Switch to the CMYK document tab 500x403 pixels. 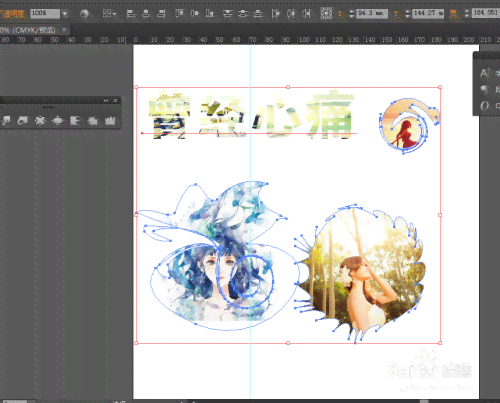pos(28,30)
